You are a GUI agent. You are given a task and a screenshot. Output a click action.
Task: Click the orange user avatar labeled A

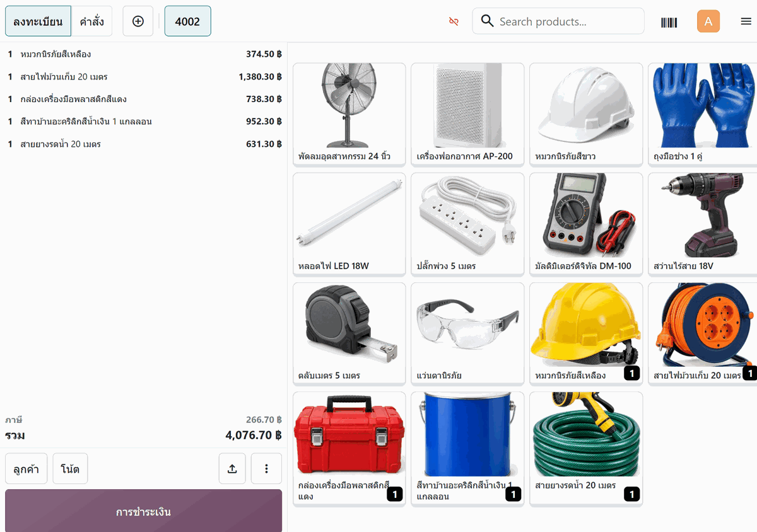pos(708,21)
